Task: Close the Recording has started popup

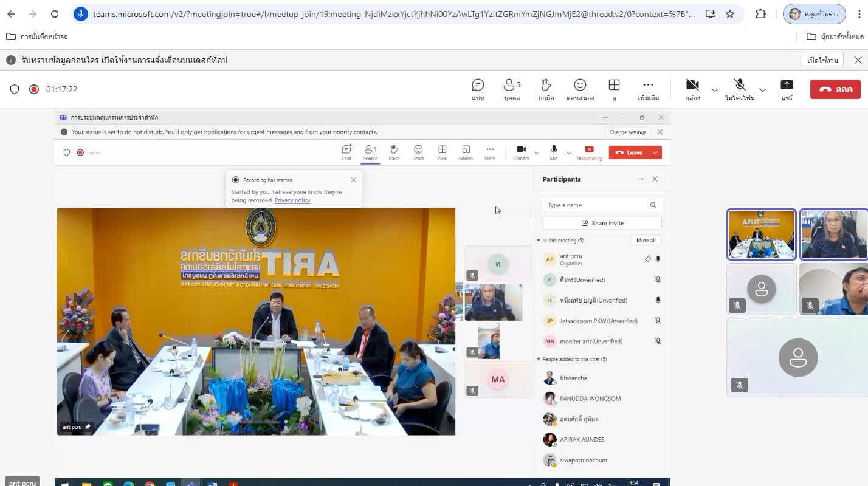Action: (x=354, y=180)
